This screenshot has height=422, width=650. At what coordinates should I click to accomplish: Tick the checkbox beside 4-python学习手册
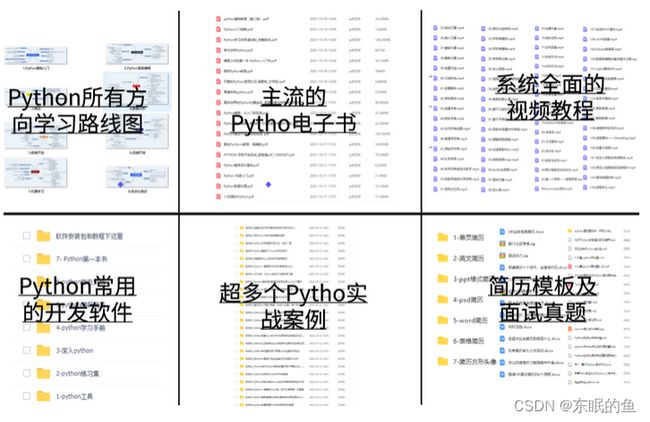[x=27, y=328]
